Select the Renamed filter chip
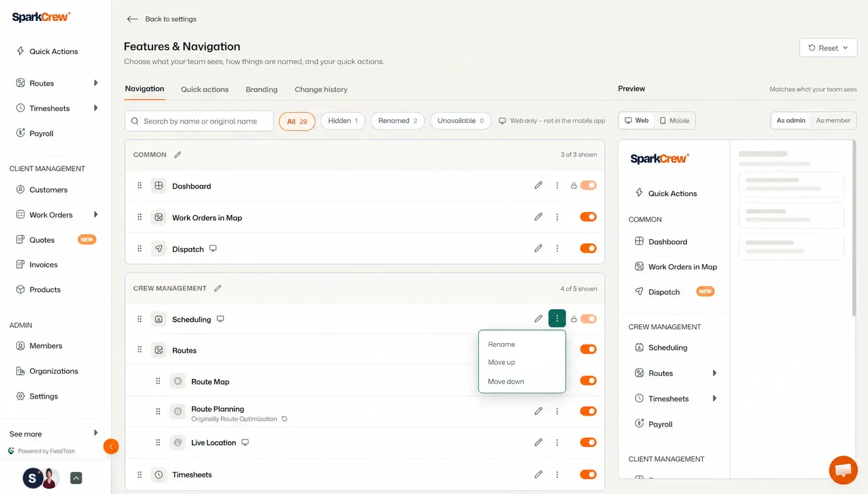This screenshot has height=494, width=868. tap(397, 121)
